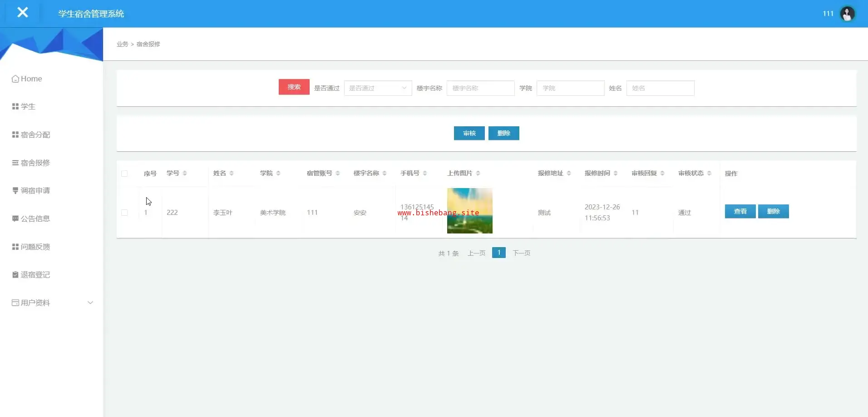868x417 pixels.
Task: Click the Home house icon
Action: [x=15, y=79]
